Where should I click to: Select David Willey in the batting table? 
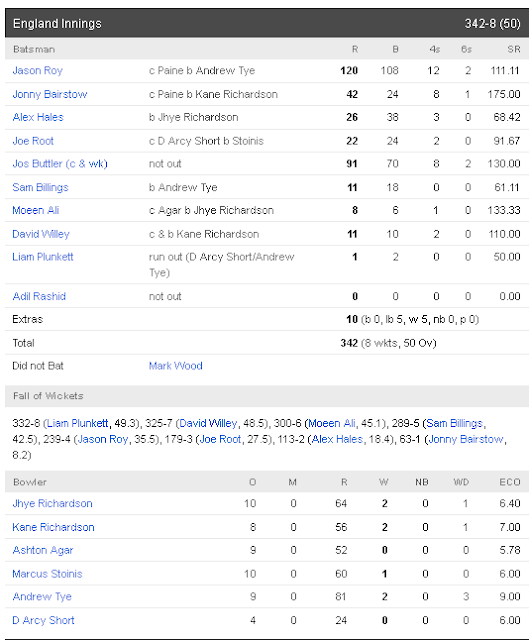pos(41,234)
